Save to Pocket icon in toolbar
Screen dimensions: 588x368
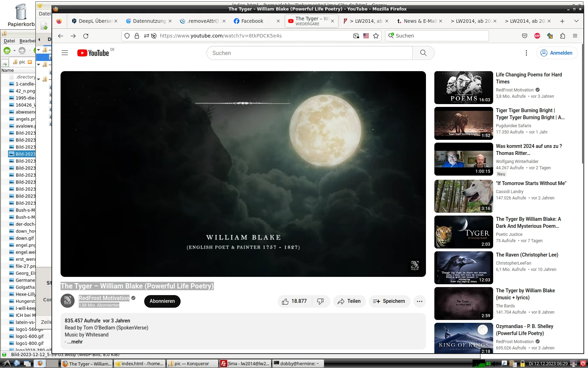524,36
